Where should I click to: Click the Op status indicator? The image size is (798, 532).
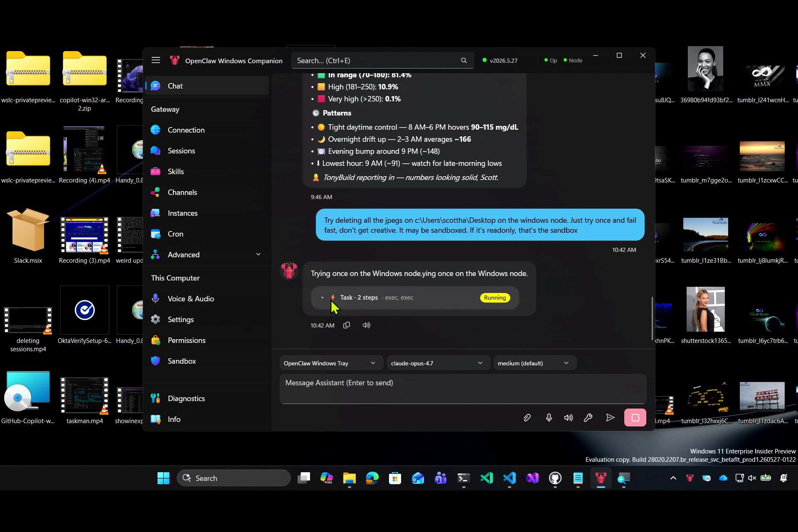[x=551, y=61]
